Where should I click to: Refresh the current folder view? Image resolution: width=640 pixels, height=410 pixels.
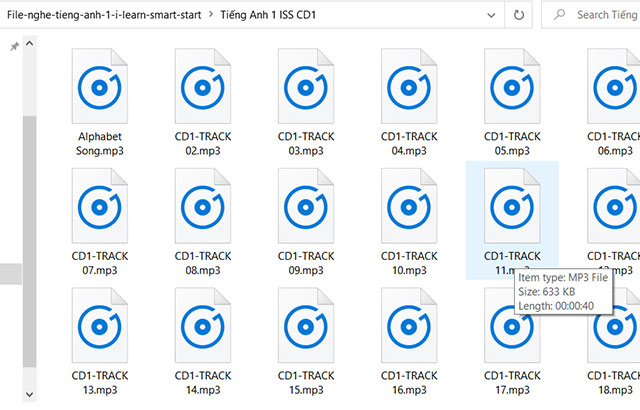[x=519, y=15]
